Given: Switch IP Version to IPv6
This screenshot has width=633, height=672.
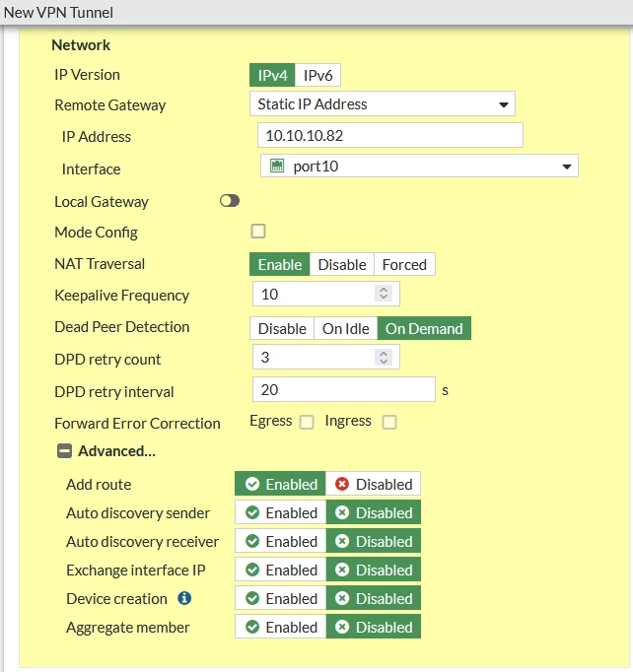Looking at the screenshot, I should (x=317, y=76).
